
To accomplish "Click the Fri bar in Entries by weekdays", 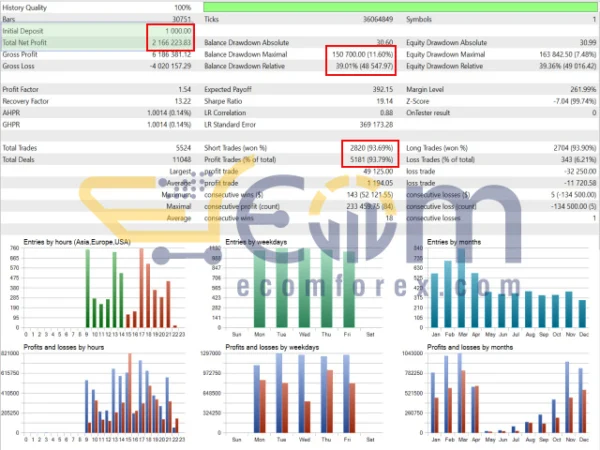I will point(349,289).
